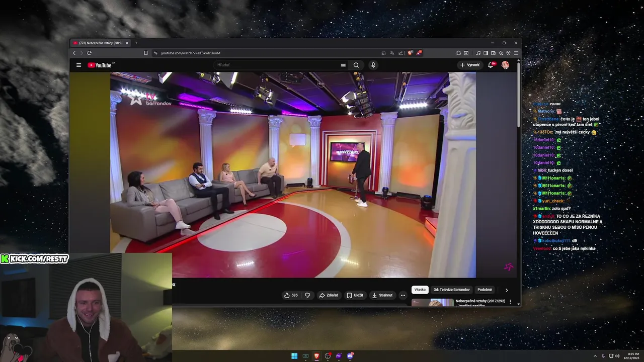
Task: Click the search magnifier button on YouTube
Action: (x=356, y=65)
